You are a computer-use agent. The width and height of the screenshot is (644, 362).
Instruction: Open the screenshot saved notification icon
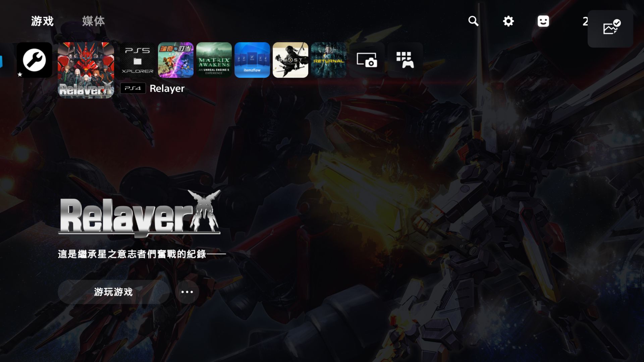610,28
